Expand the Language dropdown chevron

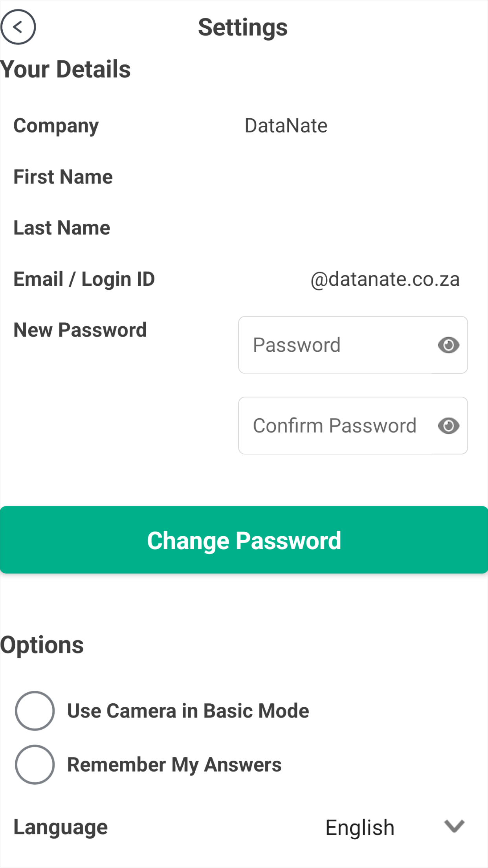pyautogui.click(x=454, y=826)
